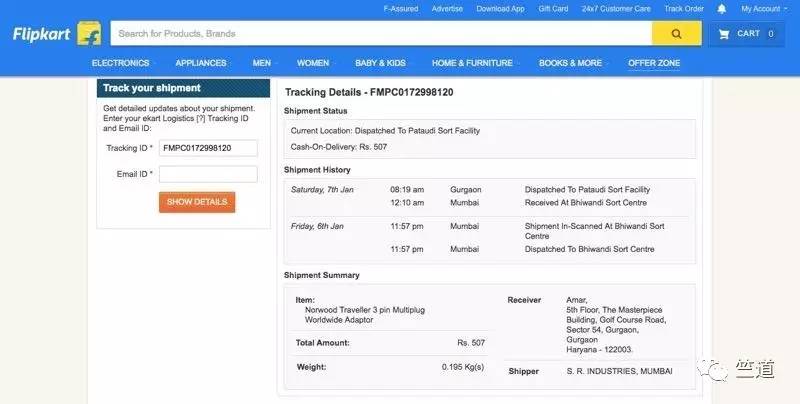Click 'Current Location' status line

(x=385, y=131)
